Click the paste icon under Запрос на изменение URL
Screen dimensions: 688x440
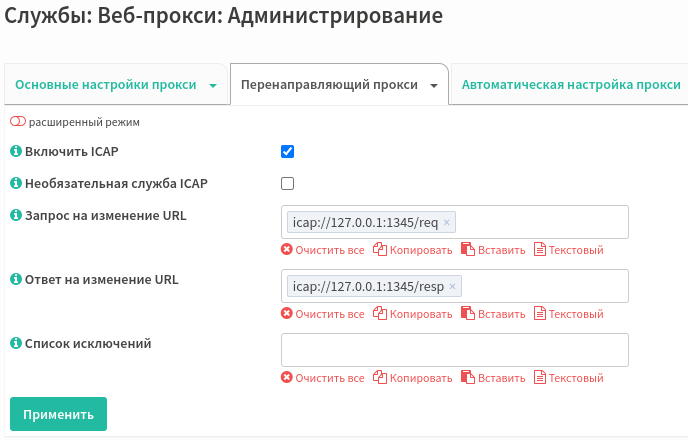[x=468, y=250]
